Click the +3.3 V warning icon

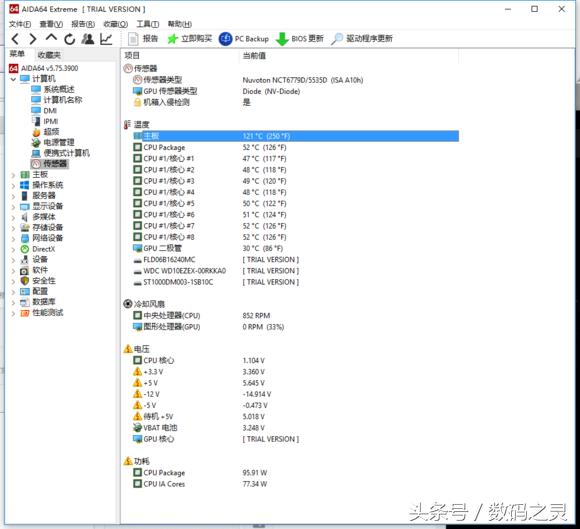coord(138,371)
